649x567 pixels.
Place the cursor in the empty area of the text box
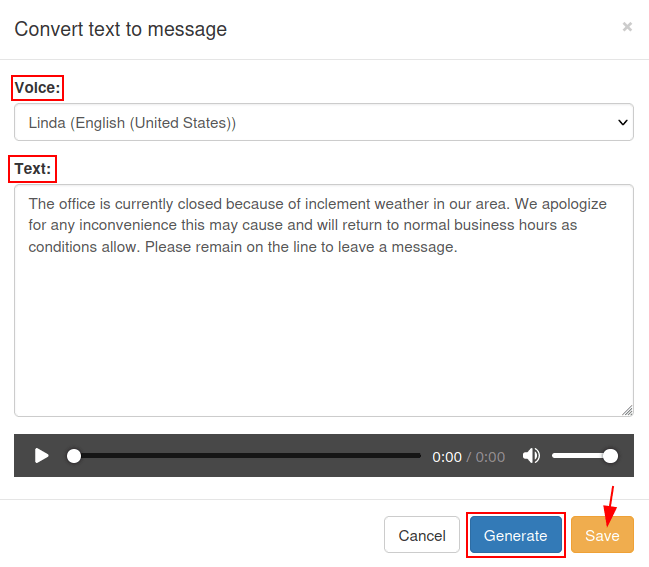pos(323,340)
